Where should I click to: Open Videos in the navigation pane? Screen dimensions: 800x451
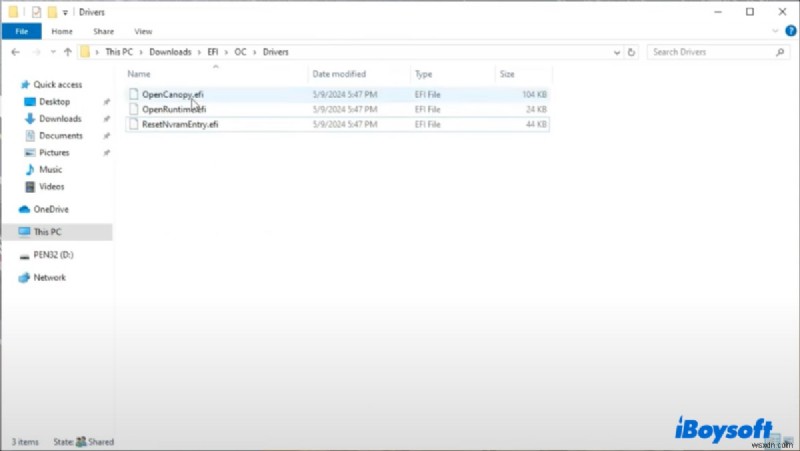pyautogui.click(x=52, y=186)
